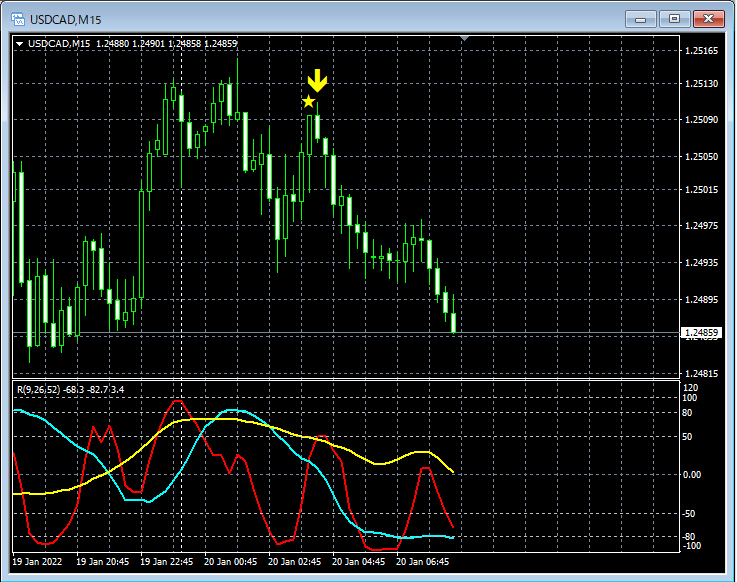Click the 20 Jan 04:45 time label
Screen dimensions: 737x582
[359, 562]
